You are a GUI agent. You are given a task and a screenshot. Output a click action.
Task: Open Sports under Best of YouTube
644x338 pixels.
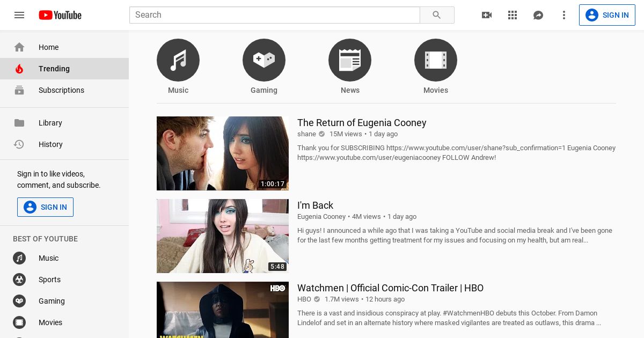tap(64, 280)
